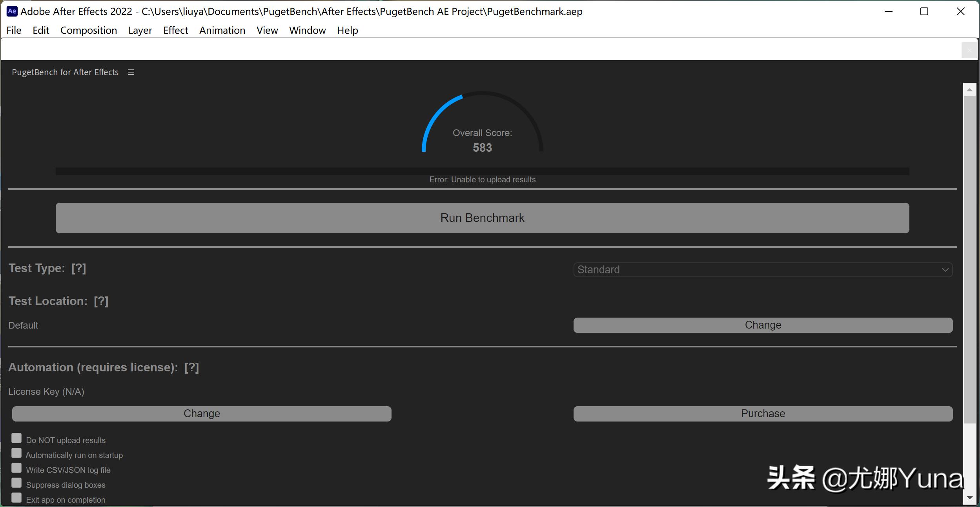
Task: Click Change button for License Key
Action: [202, 414]
